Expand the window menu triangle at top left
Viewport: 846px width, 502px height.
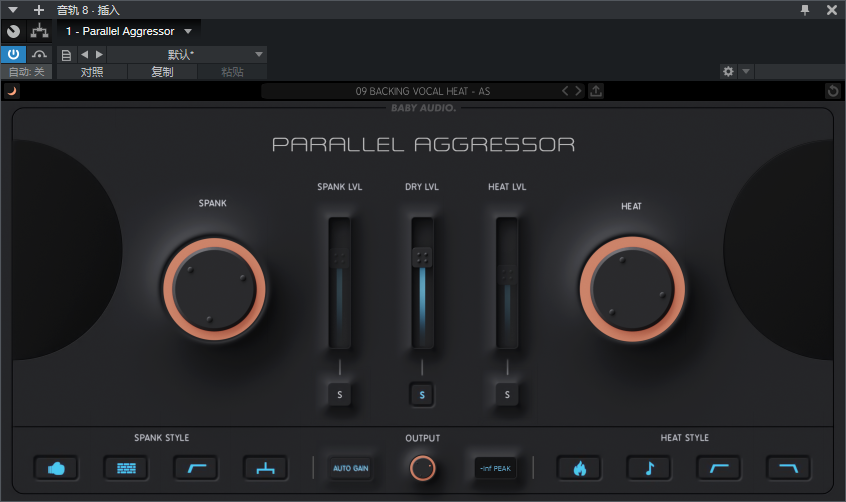pos(13,10)
